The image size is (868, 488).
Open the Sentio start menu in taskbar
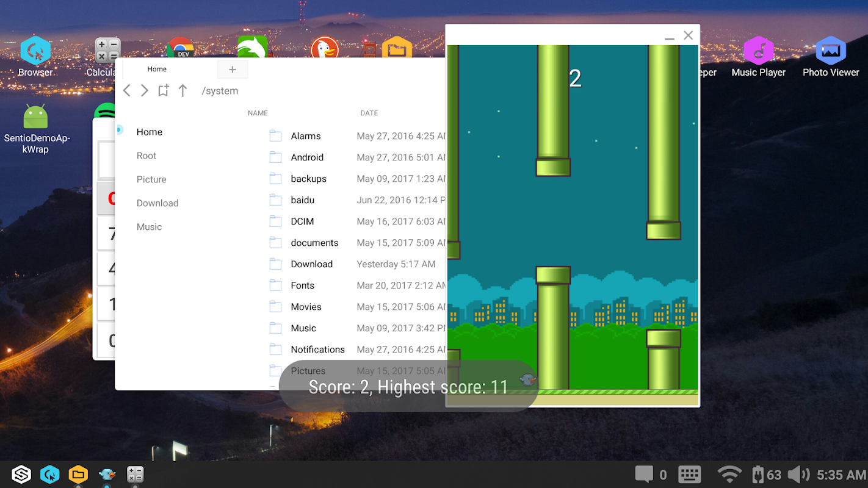21,475
